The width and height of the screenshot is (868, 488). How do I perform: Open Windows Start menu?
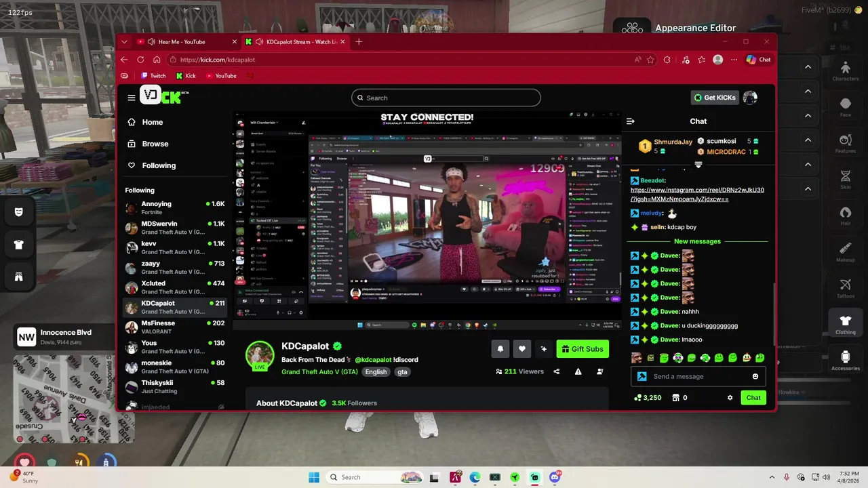tap(314, 477)
